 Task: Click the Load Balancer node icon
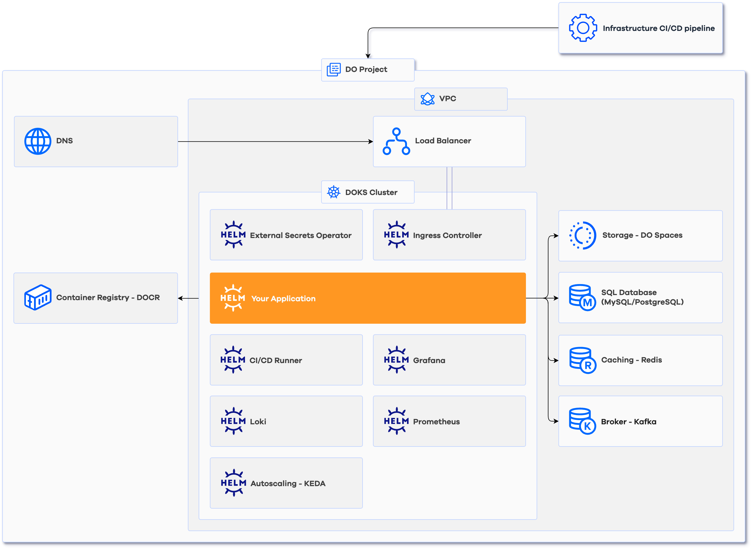coord(396,141)
